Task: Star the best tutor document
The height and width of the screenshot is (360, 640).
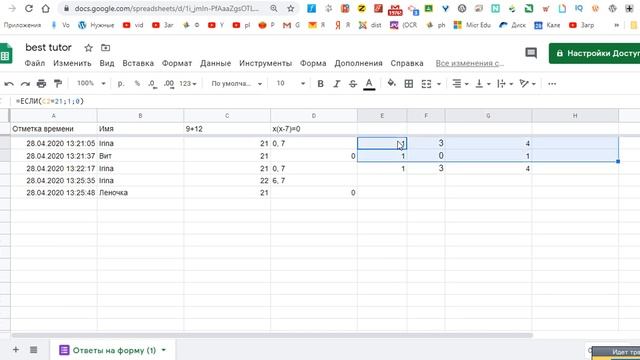Action: [89, 48]
